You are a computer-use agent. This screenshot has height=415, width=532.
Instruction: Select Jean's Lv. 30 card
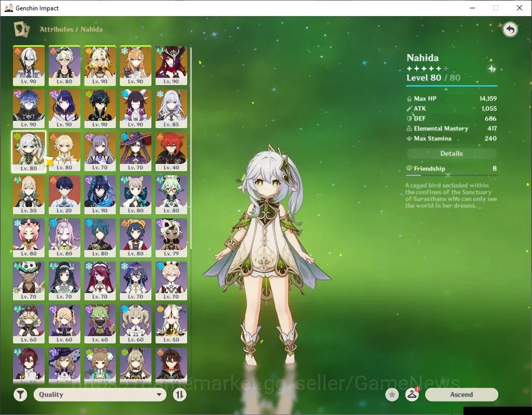[29, 195]
